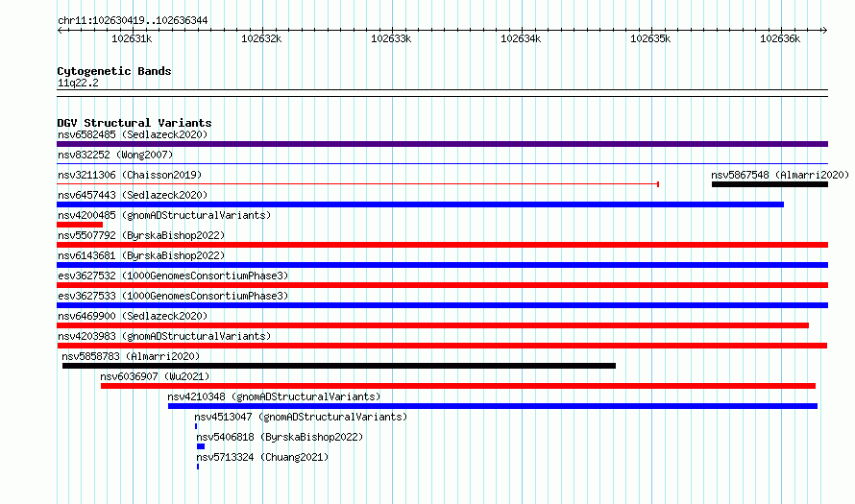Click the nsv5713324 (Chuang2021) label

(262, 457)
